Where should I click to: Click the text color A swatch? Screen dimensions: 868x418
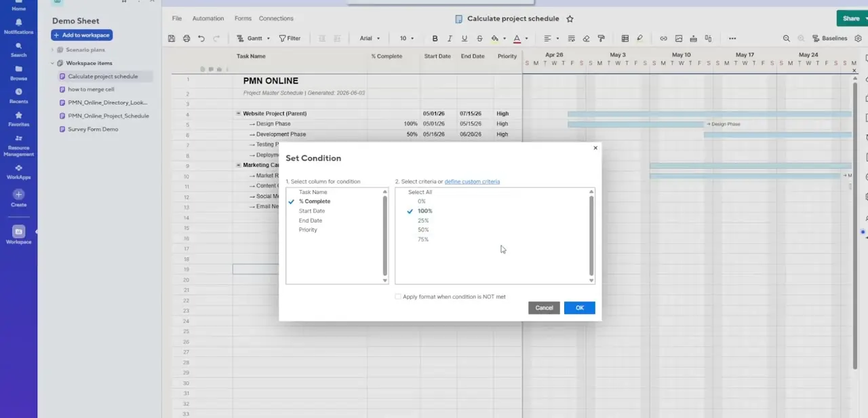tap(517, 39)
